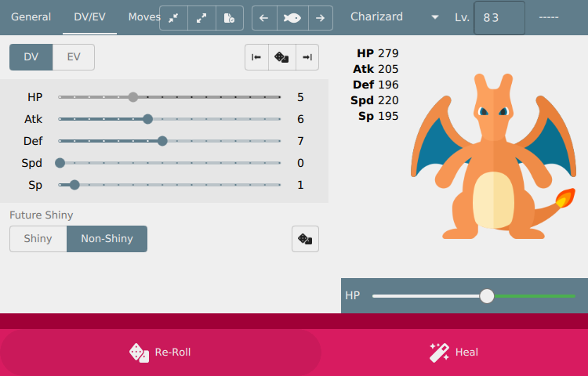
Task: Click the HP 279 stat text
Action: click(x=378, y=53)
